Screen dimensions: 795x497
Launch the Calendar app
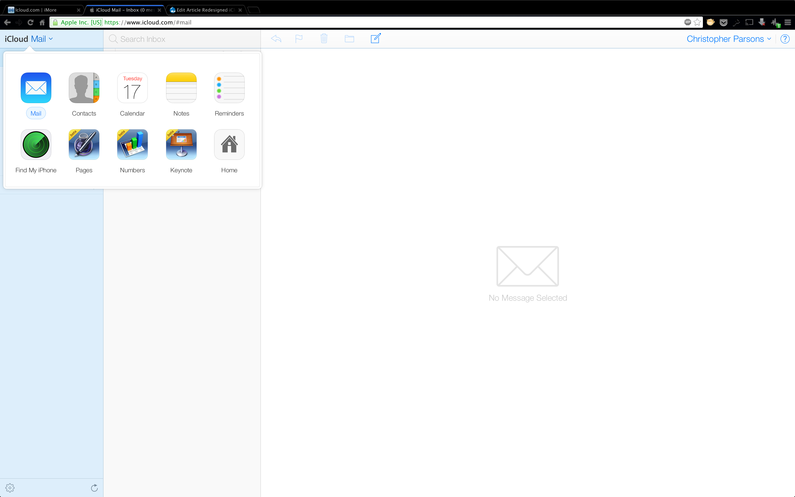[132, 88]
